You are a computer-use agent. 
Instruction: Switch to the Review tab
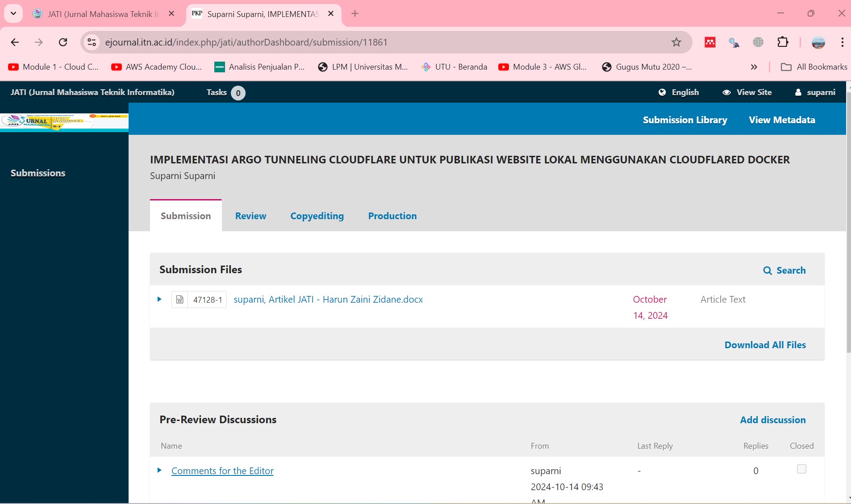[250, 216]
